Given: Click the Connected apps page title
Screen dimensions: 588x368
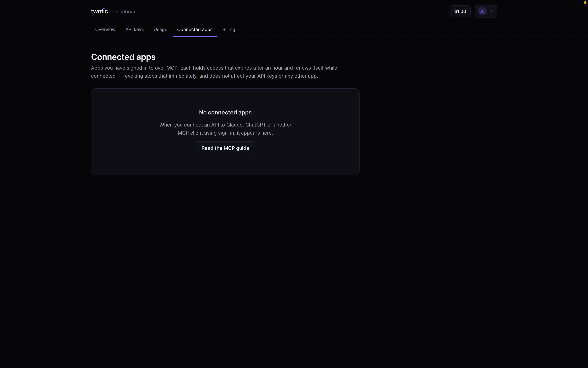Looking at the screenshot, I should 123,57.
